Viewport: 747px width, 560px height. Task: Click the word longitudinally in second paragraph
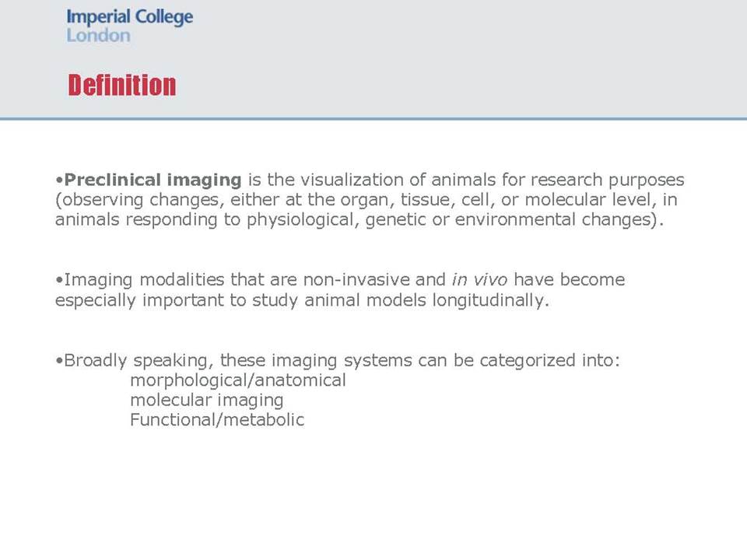491,300
